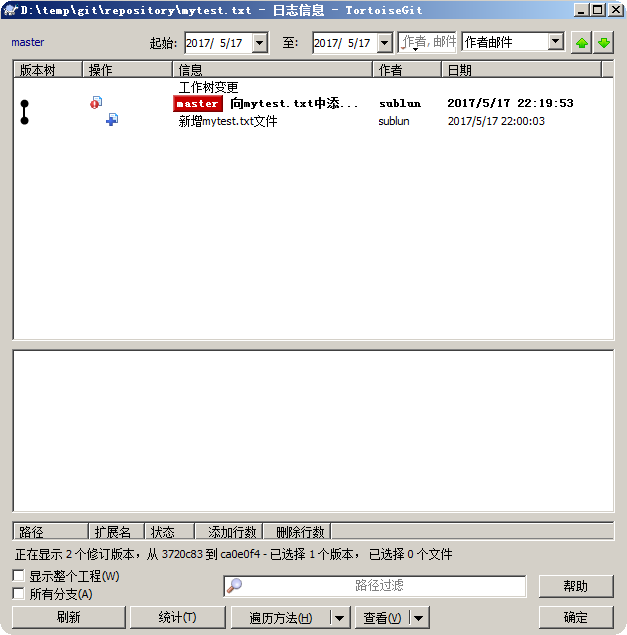Click date 2017/5/17 22:19:53

(510, 103)
